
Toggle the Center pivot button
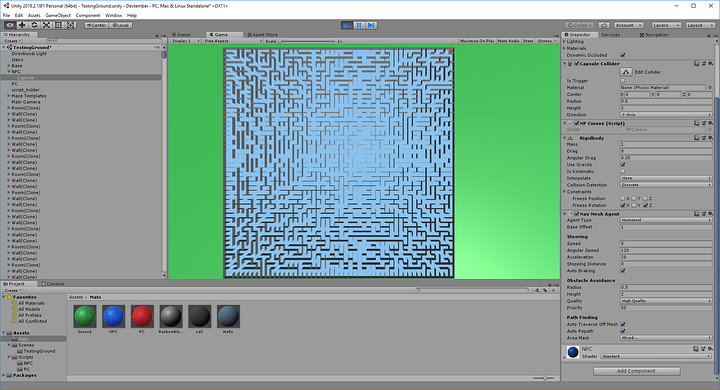[x=96, y=25]
